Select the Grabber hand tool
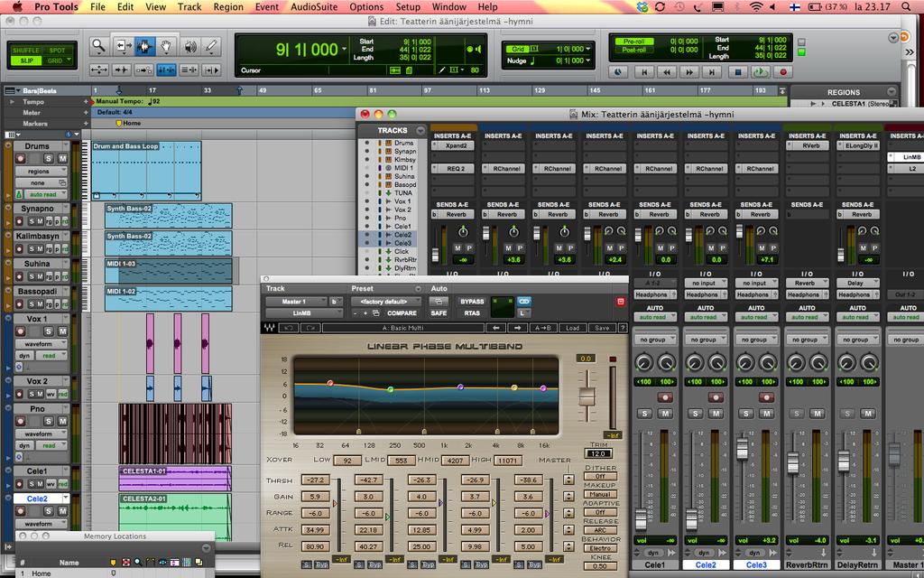 click(166, 46)
